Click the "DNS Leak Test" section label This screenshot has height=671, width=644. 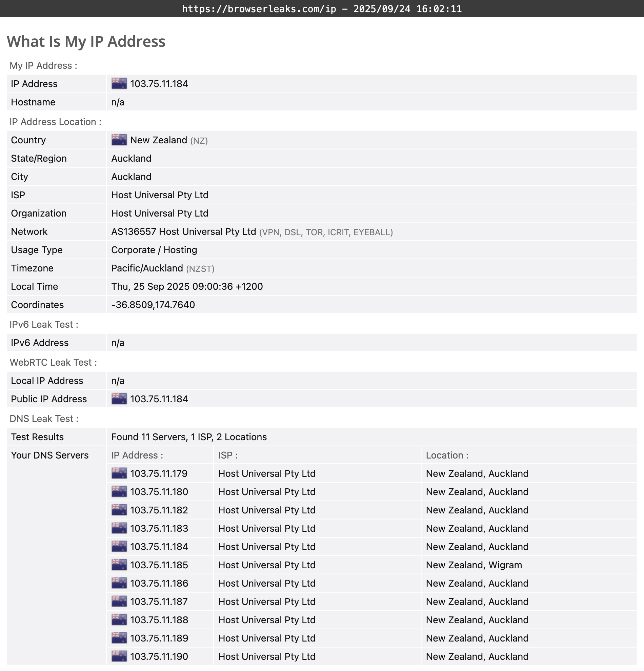click(x=44, y=419)
